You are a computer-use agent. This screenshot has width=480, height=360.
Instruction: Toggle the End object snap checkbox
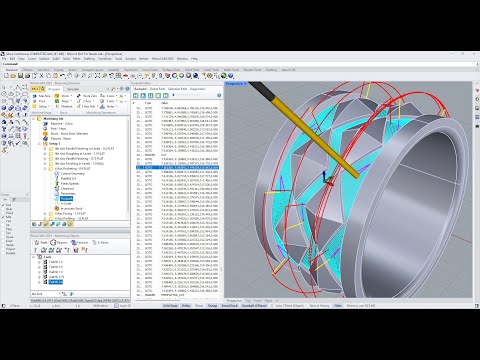(3, 205)
